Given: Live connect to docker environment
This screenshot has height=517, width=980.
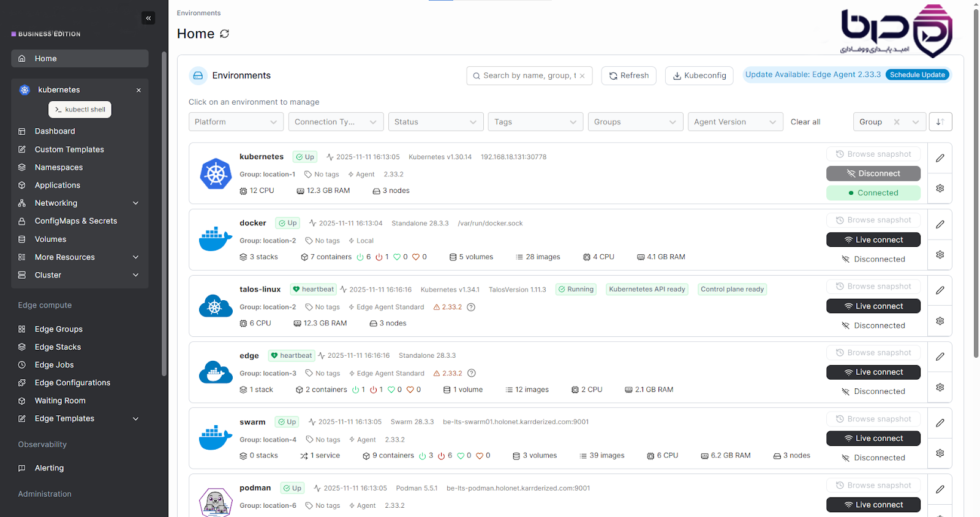Looking at the screenshot, I should coord(873,240).
